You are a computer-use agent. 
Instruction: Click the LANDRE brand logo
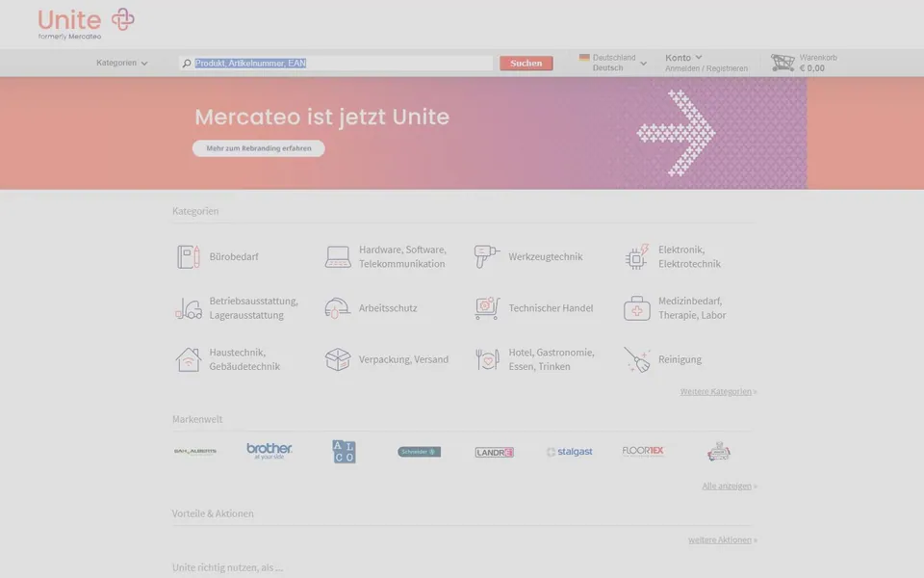495,453
